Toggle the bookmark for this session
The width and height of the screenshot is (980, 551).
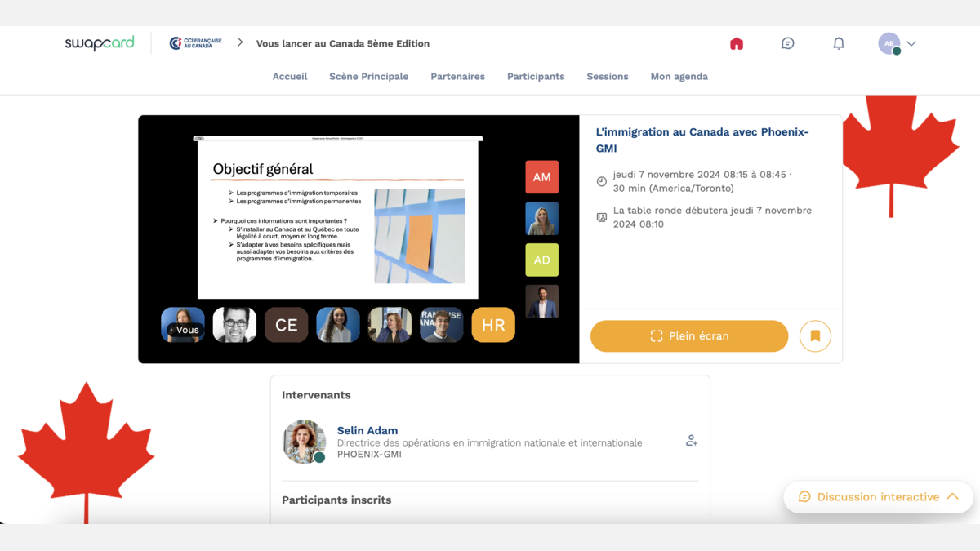click(814, 335)
